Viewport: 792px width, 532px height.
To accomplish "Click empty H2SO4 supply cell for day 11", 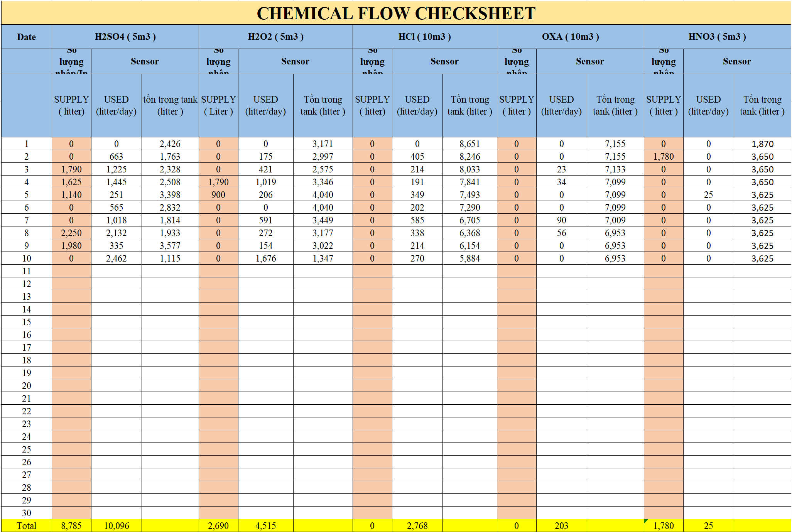I will click(71, 271).
